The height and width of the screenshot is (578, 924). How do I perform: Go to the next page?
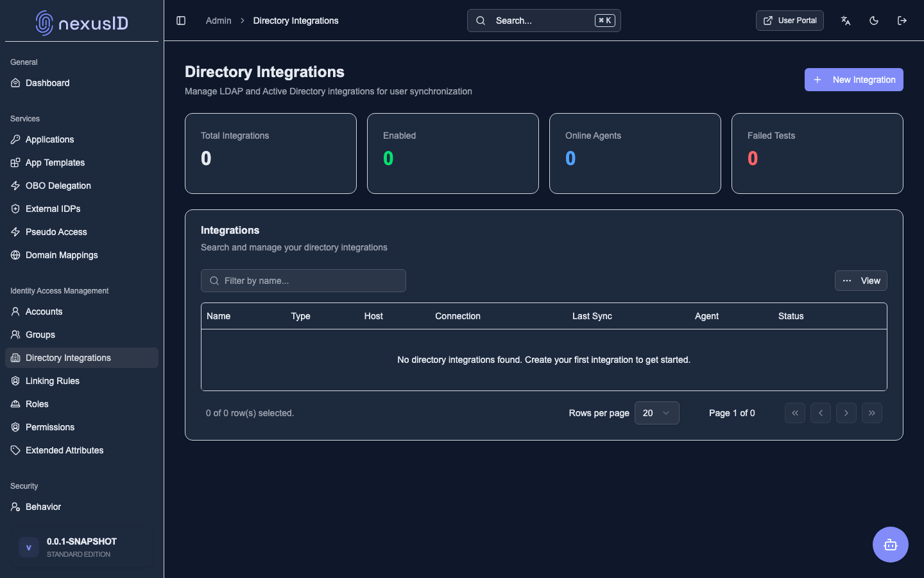(846, 413)
